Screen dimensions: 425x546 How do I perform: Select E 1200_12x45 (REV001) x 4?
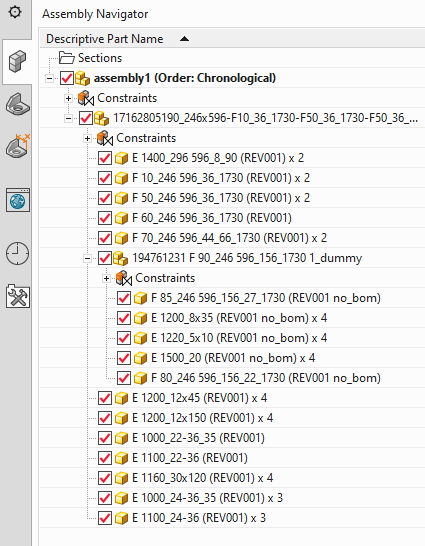(x=199, y=398)
